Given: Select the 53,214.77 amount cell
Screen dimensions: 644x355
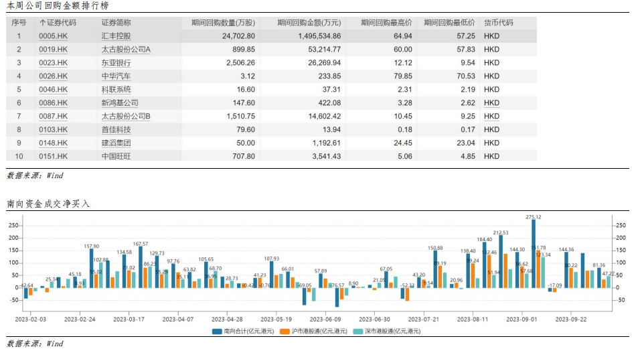Looking at the screenshot, I should (325, 50).
